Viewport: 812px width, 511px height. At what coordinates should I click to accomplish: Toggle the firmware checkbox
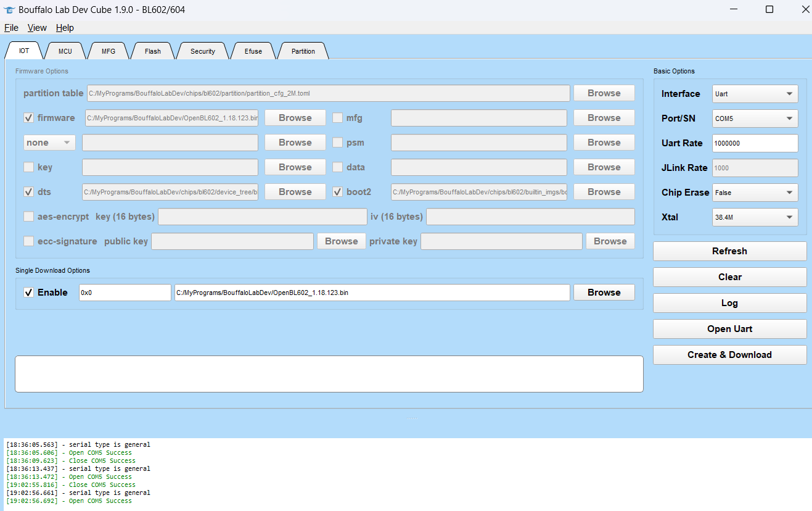pyautogui.click(x=28, y=118)
